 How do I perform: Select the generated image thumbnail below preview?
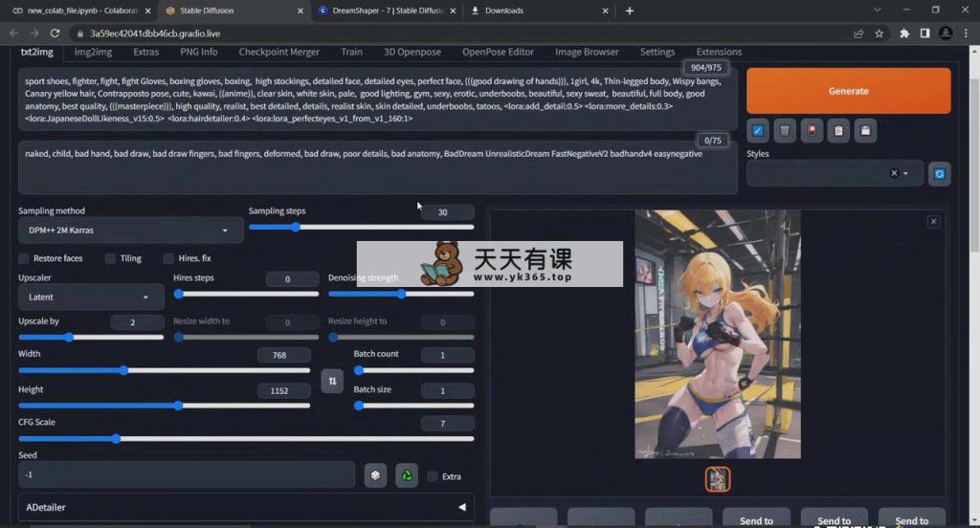coord(718,479)
